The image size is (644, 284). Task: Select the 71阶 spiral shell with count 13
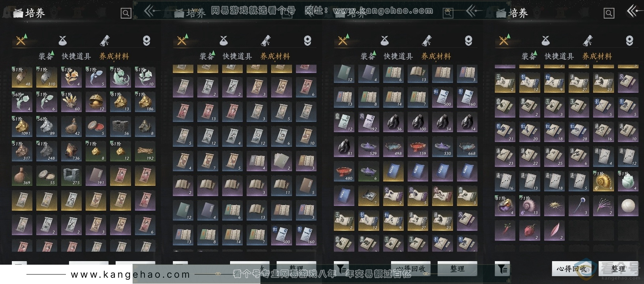tap(530, 206)
